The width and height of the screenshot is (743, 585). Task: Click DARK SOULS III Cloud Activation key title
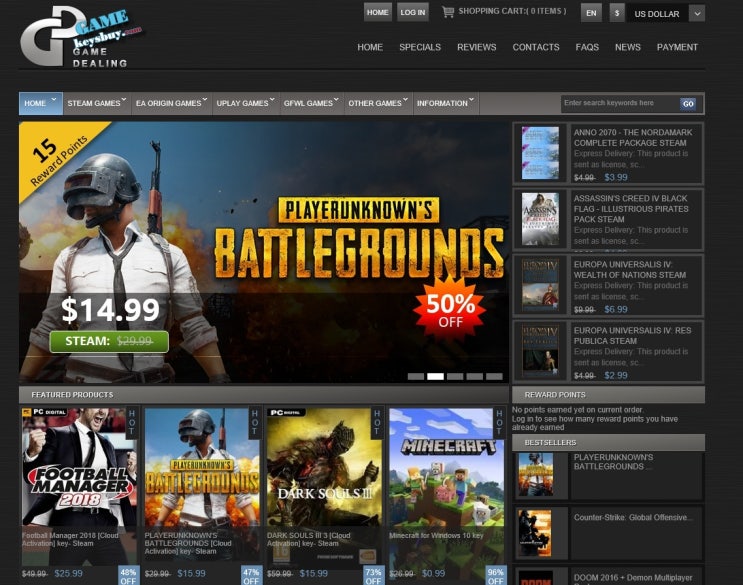click(x=308, y=540)
